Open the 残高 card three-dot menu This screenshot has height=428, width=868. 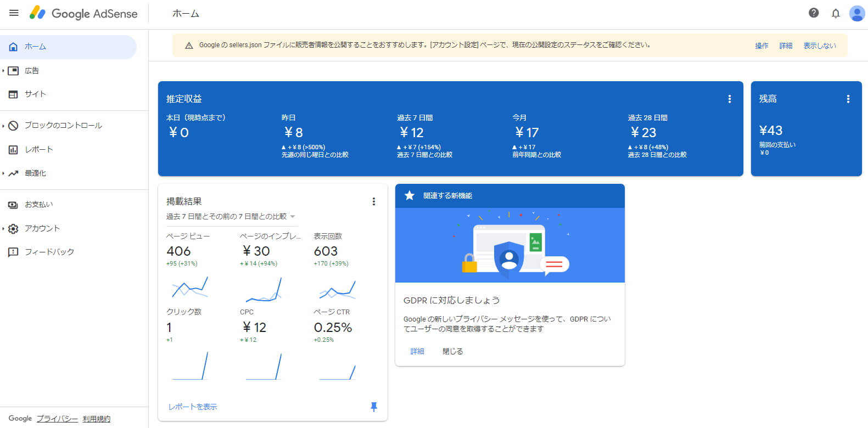pyautogui.click(x=848, y=99)
